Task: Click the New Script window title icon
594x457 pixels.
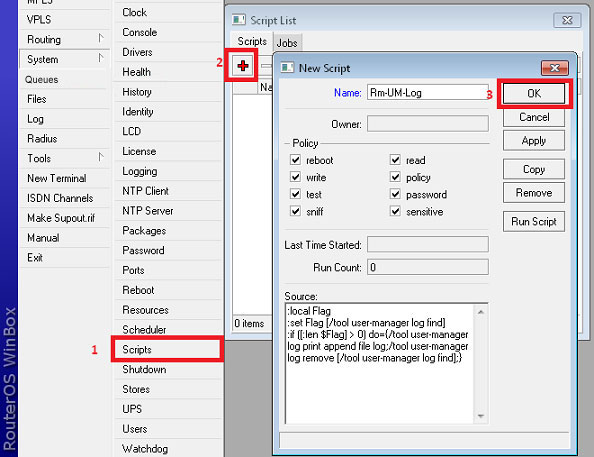Action: pos(287,68)
